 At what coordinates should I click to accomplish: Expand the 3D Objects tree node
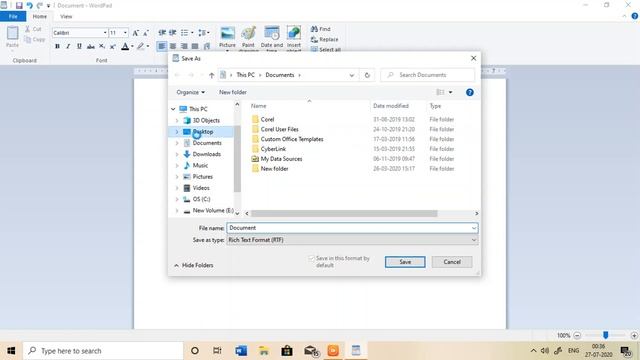pyautogui.click(x=177, y=120)
